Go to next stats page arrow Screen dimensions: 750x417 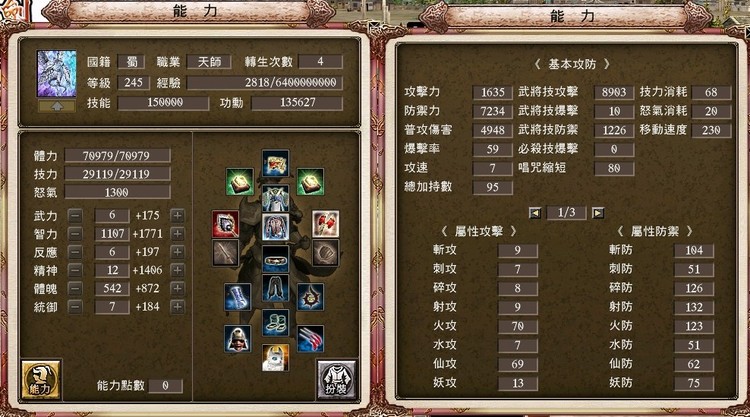coord(598,213)
